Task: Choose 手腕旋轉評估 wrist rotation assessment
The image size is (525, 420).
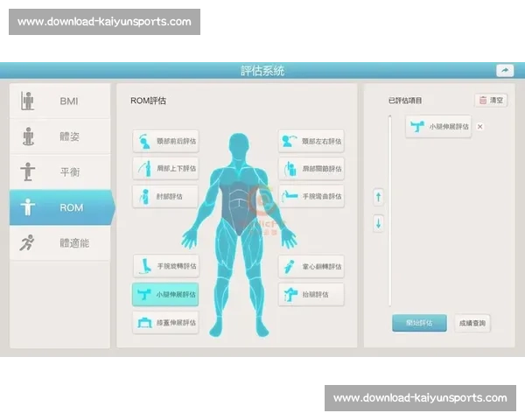Action: click(166, 266)
